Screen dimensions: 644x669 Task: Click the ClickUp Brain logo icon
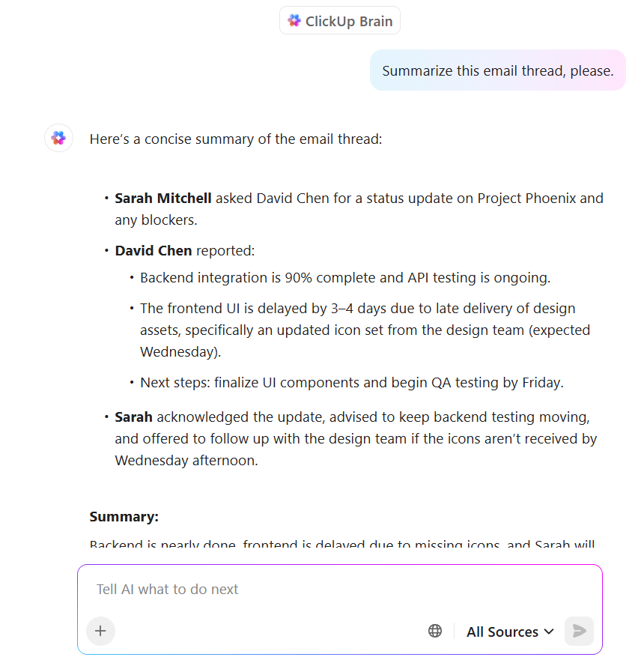click(x=294, y=21)
